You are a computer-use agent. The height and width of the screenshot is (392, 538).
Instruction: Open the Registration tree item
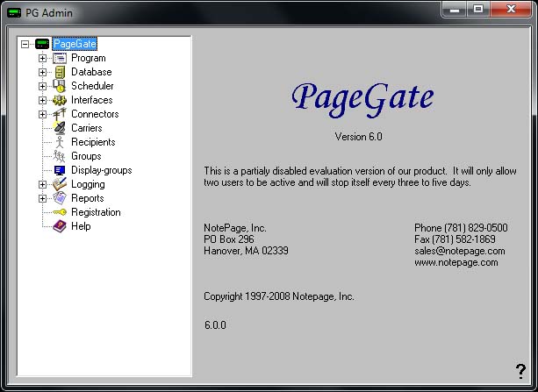(96, 212)
